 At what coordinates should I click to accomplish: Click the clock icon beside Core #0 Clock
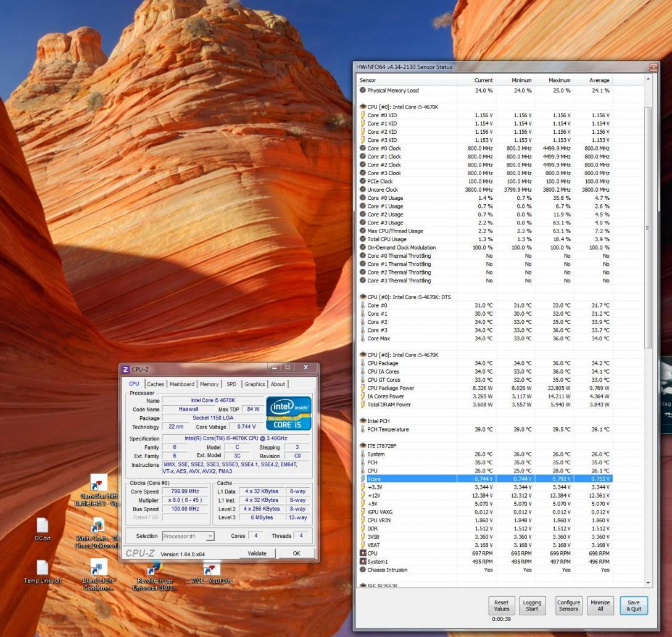click(363, 148)
